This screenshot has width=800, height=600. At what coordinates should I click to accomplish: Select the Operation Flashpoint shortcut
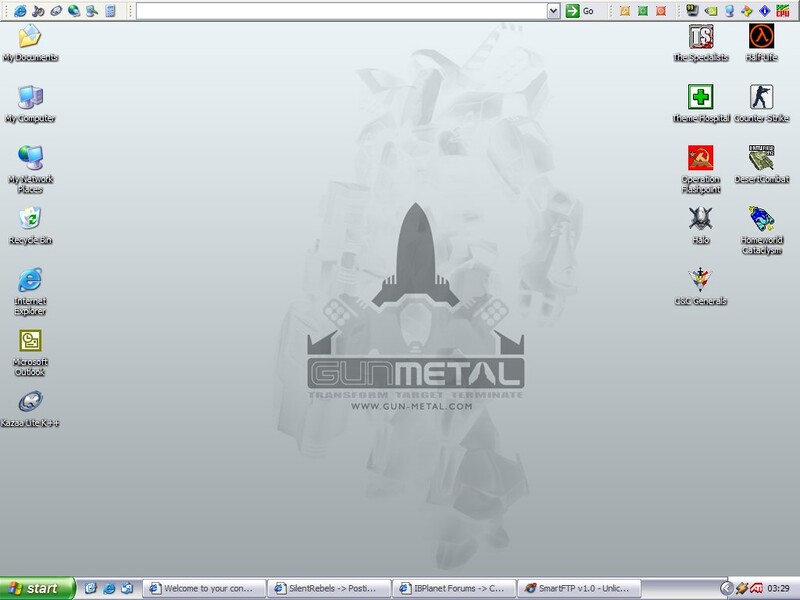point(701,169)
